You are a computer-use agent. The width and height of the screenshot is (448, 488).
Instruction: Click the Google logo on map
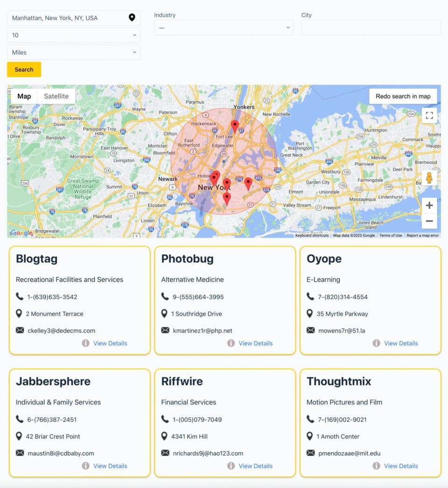tap(21, 233)
